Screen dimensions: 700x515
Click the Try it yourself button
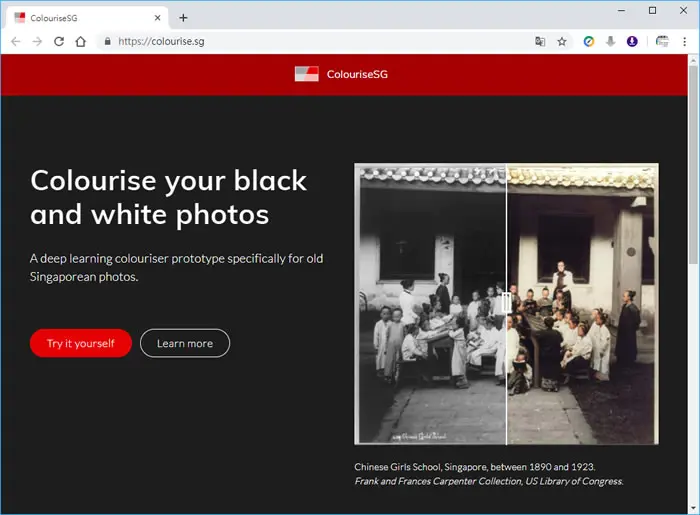point(81,343)
